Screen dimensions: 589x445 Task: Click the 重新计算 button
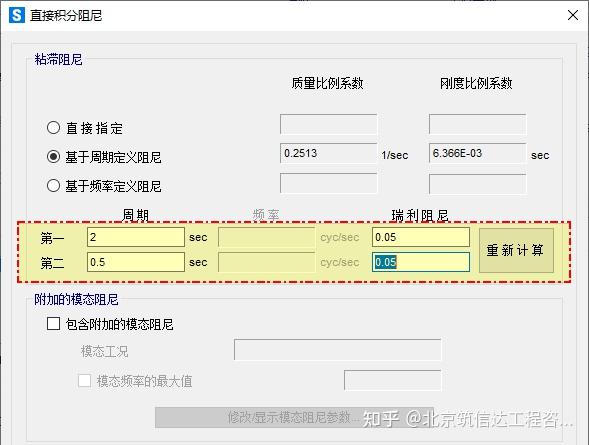[x=516, y=250]
